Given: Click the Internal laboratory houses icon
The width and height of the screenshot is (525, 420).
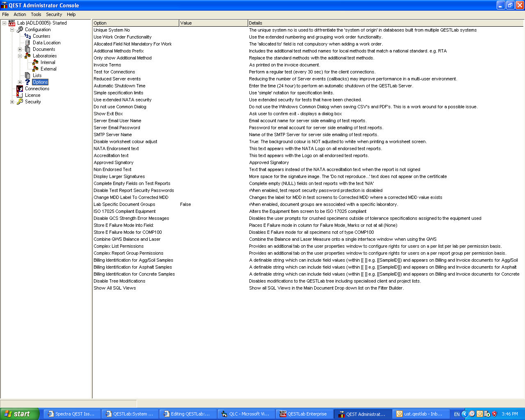Looking at the screenshot, I should coord(35,62).
